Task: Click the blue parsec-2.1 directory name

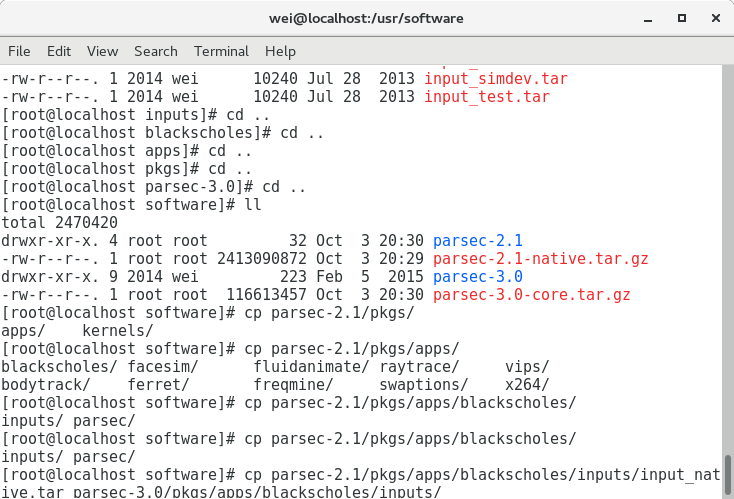Action: [x=477, y=241]
